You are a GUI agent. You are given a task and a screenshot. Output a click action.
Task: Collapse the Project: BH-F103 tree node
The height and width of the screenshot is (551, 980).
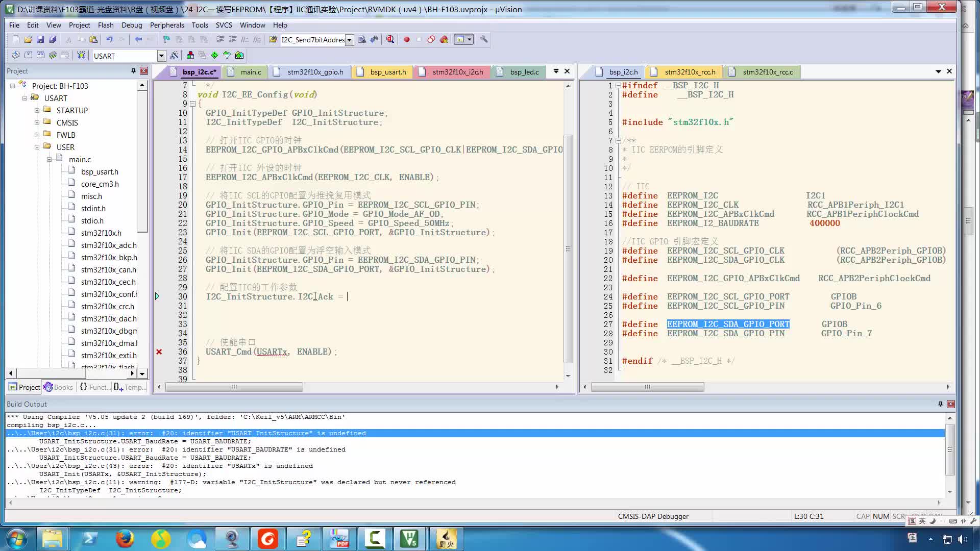coord(13,86)
